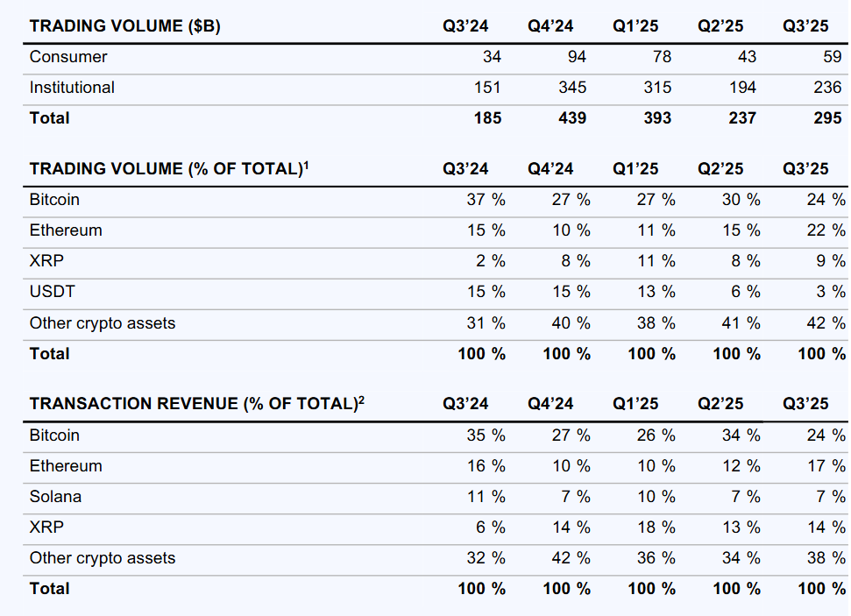The width and height of the screenshot is (851, 616).
Task: Click the Institutional row label
Action: tap(72, 88)
